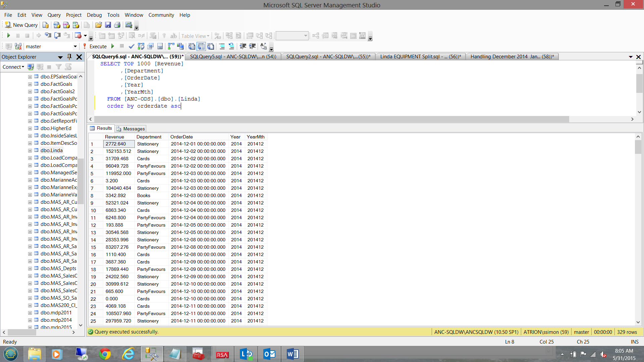Click the Open File folder icon
This screenshot has width=644, height=362.
click(98, 25)
